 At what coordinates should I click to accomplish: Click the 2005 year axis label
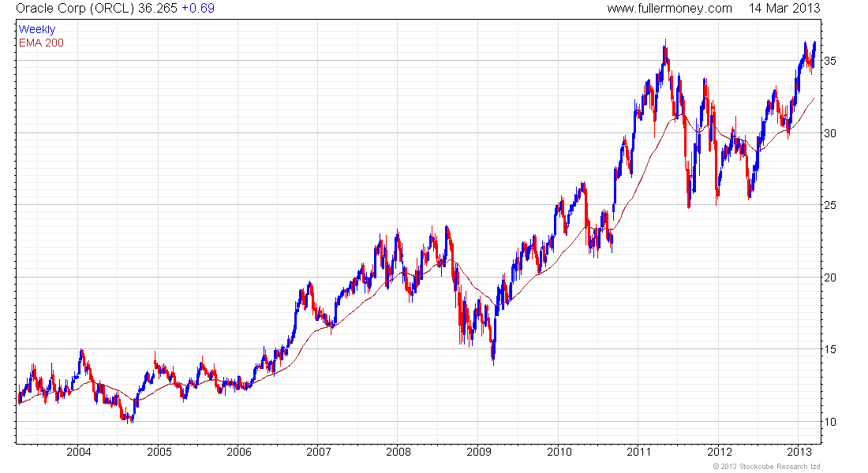click(159, 452)
